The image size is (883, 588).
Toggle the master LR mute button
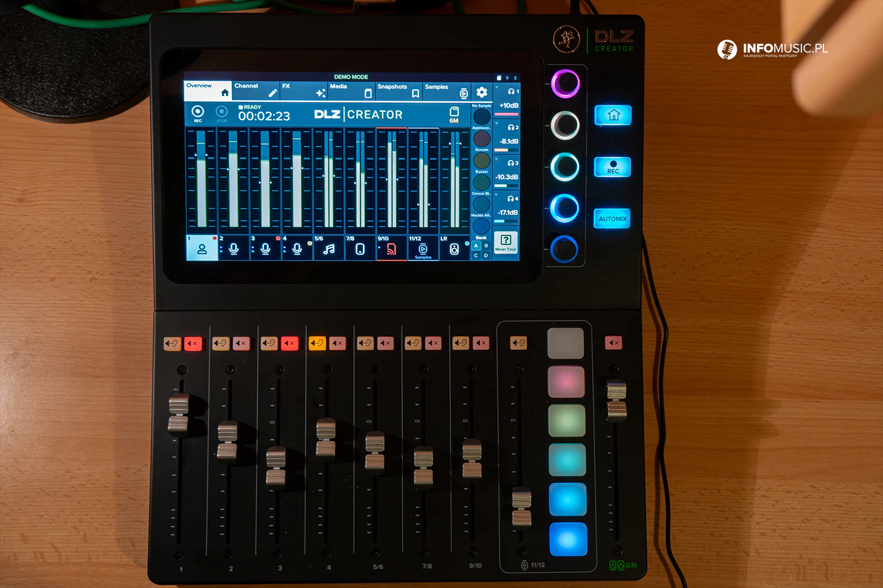(x=613, y=343)
